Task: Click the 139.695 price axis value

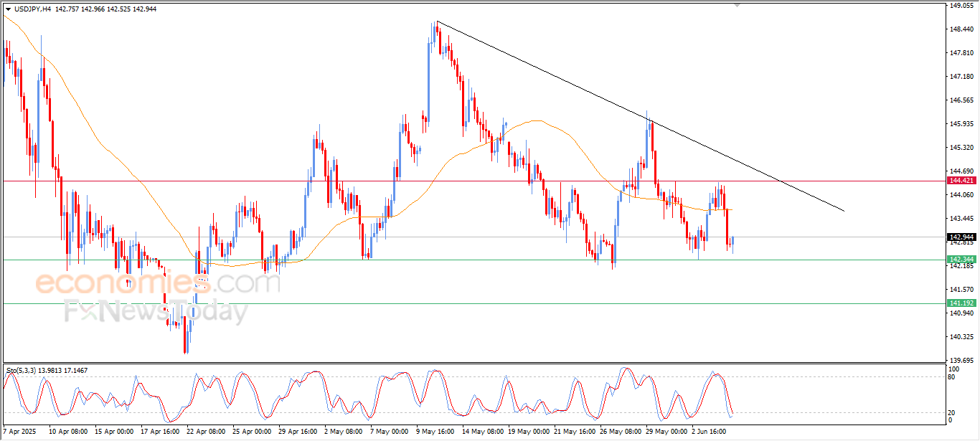Action: 961,361
